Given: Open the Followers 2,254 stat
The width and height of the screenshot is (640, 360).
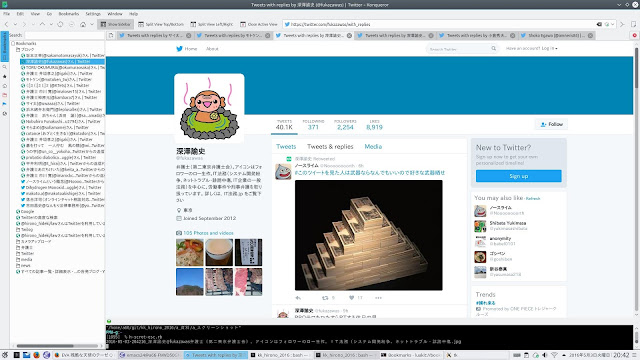Looking at the screenshot, I should point(345,125).
